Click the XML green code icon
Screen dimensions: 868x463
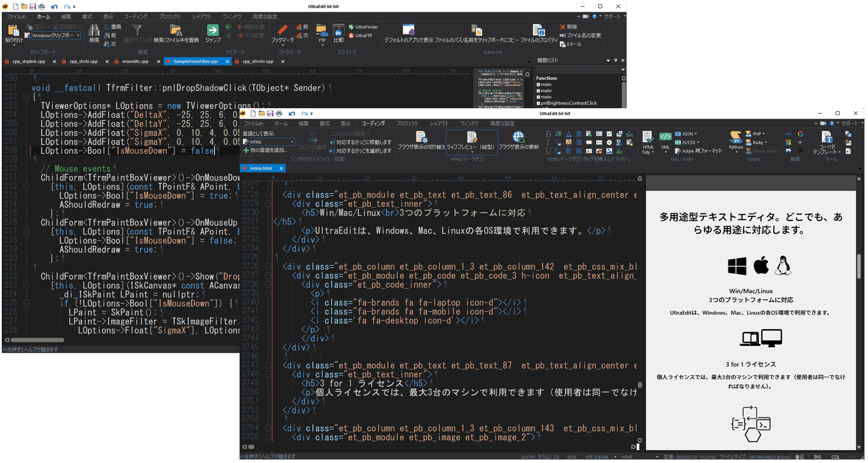coord(665,137)
